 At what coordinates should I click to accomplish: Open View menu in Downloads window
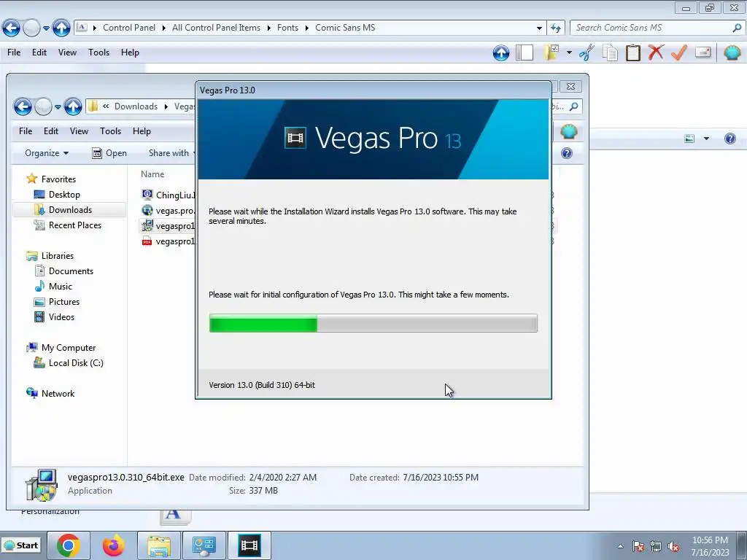tap(79, 131)
